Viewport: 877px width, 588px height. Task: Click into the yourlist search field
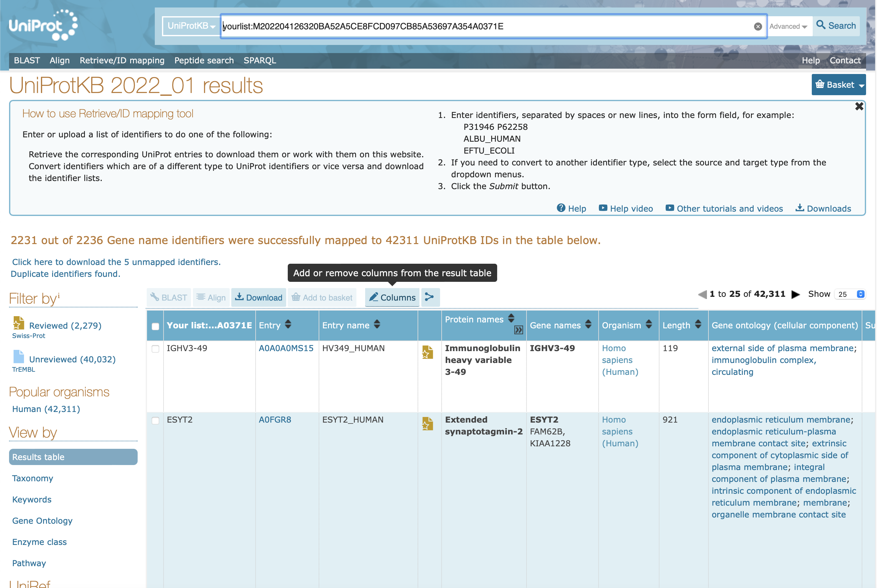tap(450, 27)
